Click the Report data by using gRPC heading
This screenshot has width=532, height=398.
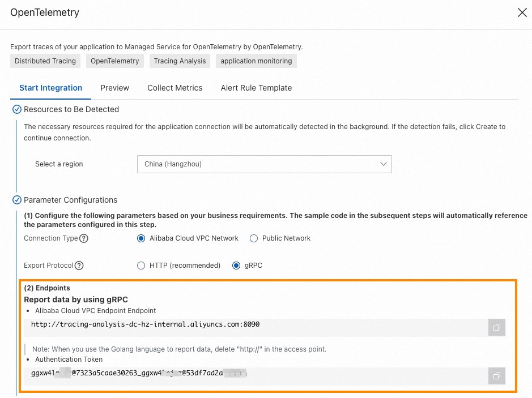click(76, 299)
